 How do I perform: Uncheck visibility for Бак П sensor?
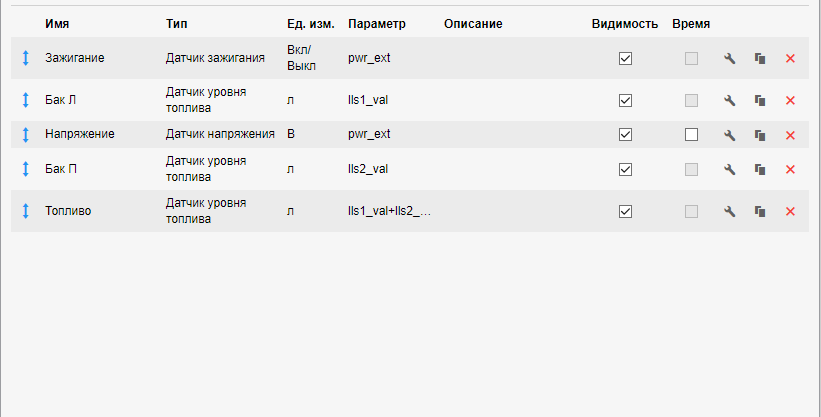point(625,169)
